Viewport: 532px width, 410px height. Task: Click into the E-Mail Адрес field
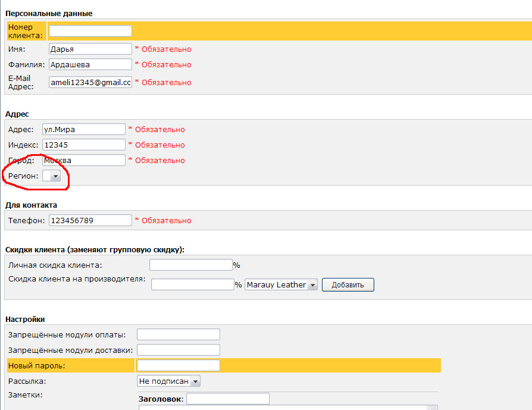click(90, 82)
